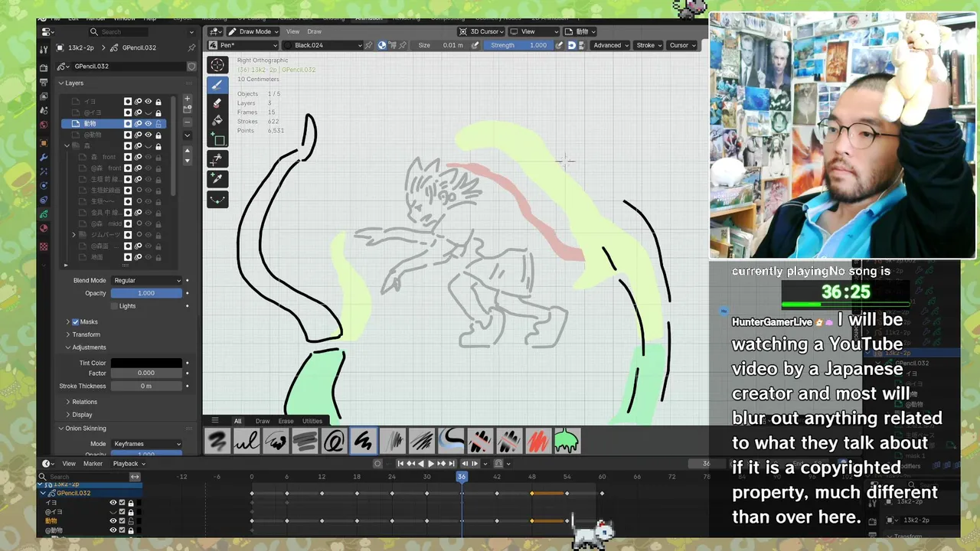This screenshot has width=980, height=551.
Task: Switch brush asset shelf to Erase tab
Action: (286, 421)
